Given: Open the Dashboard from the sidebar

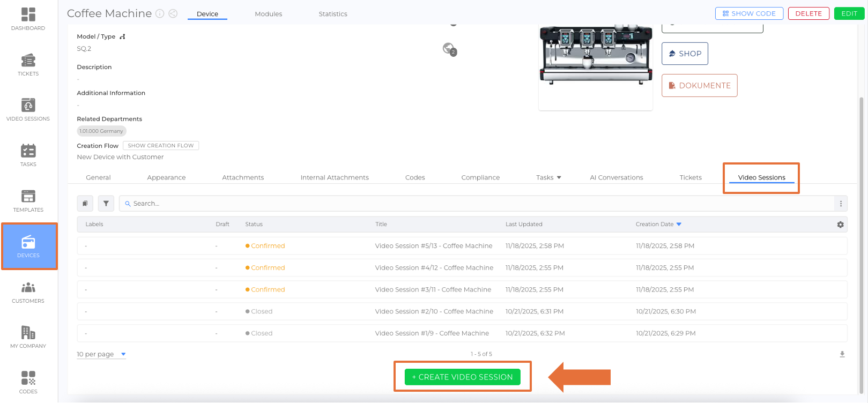Looking at the screenshot, I should tap(28, 19).
